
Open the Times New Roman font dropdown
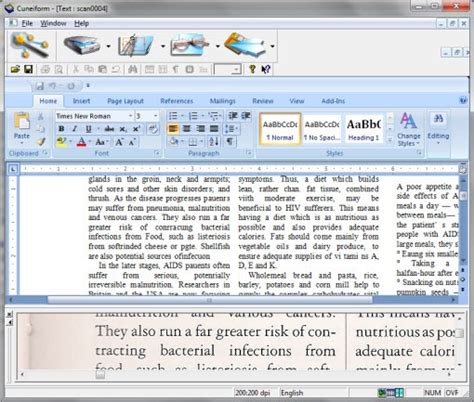pyautogui.click(x=130, y=116)
